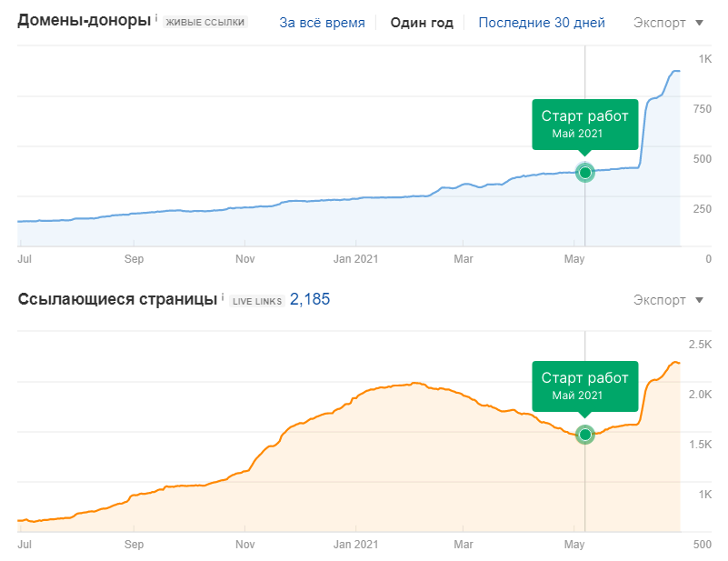This screenshot has height=561, width=728.
Task: Click the Старт работ Май 2021 annotation
Action: pos(583,125)
